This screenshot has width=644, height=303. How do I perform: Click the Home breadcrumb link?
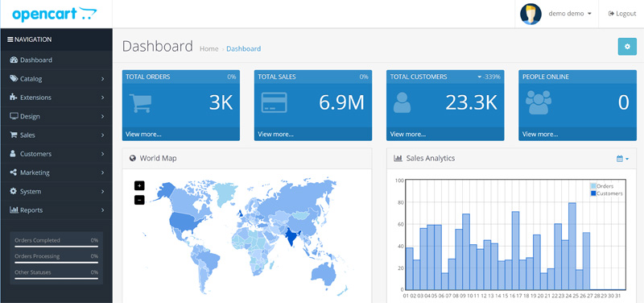tap(209, 48)
